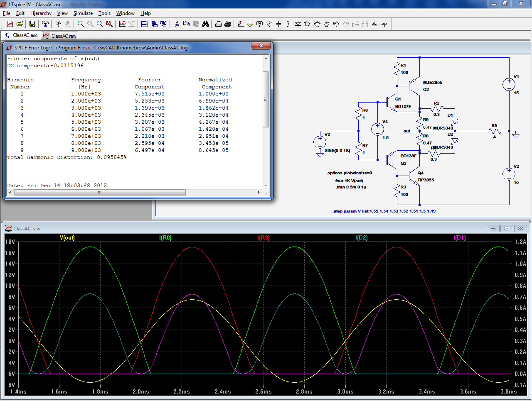The width and height of the screenshot is (532, 401).
Task: Select the .tran 0 5m 0 1µ directive
Action: coord(351,187)
